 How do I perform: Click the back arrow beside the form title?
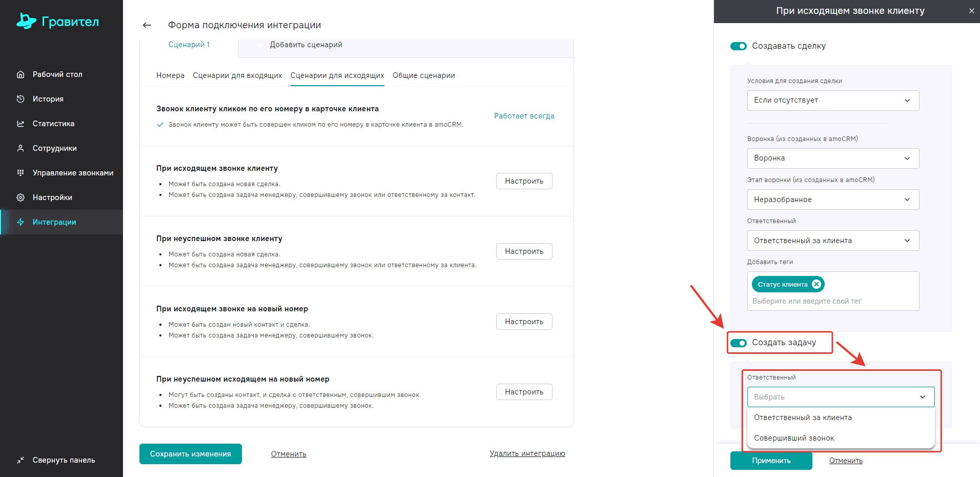tap(147, 25)
